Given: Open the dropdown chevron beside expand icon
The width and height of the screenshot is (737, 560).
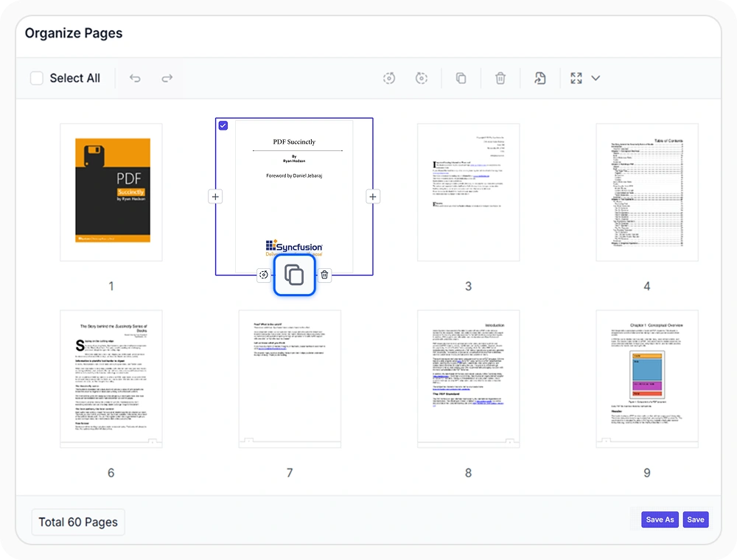Looking at the screenshot, I should [595, 78].
